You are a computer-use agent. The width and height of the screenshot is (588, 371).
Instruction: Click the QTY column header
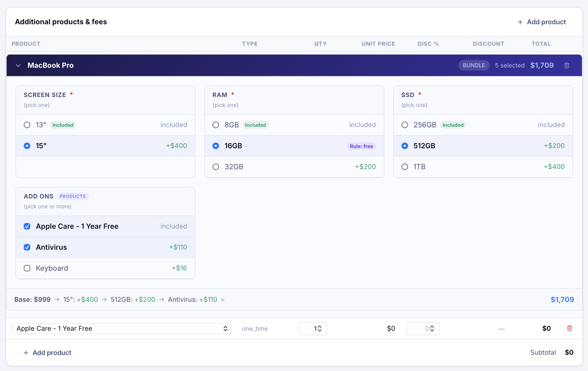(320, 44)
